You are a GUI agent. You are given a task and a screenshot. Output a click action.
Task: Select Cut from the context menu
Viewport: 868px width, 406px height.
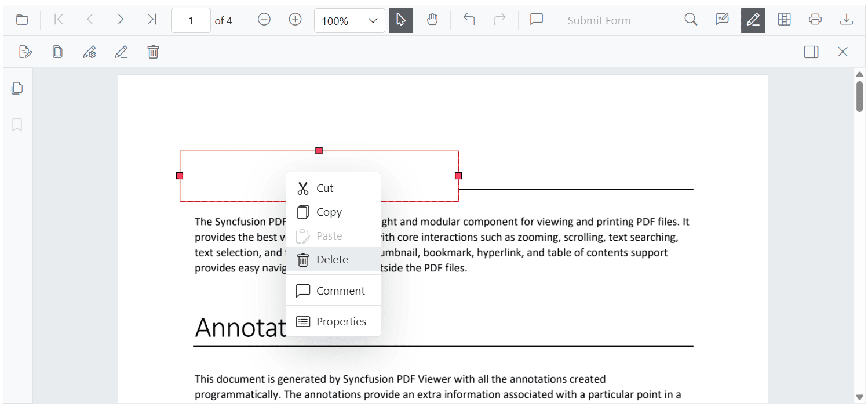coord(323,187)
